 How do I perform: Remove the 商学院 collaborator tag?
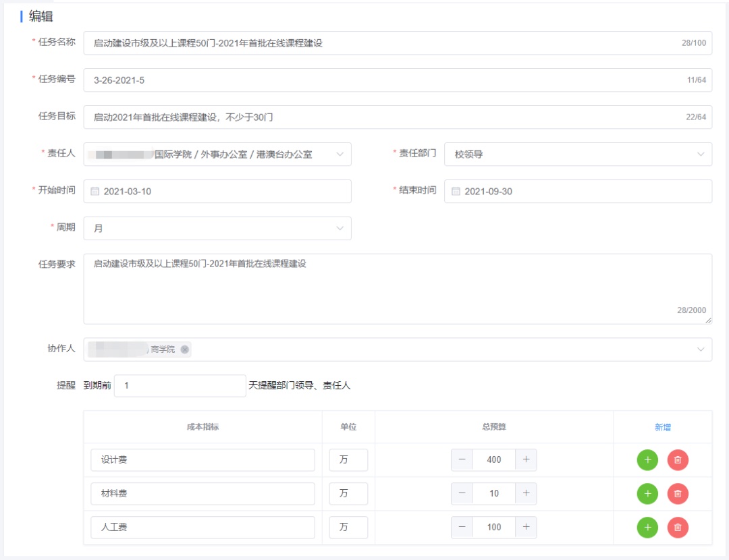184,349
